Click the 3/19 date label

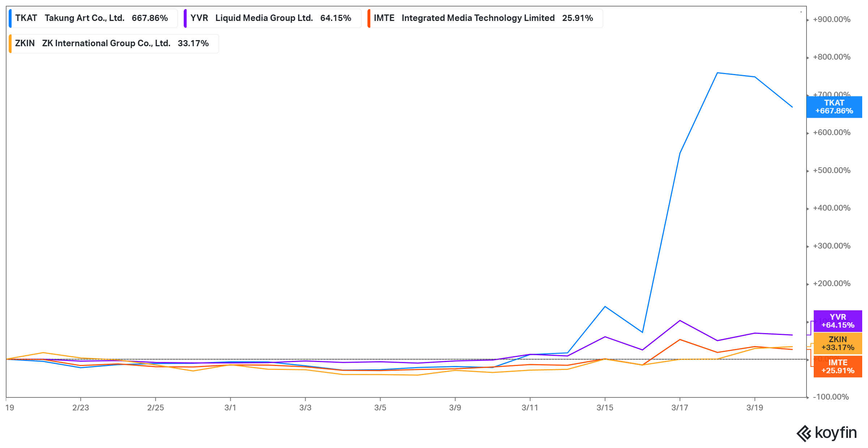[x=755, y=408]
